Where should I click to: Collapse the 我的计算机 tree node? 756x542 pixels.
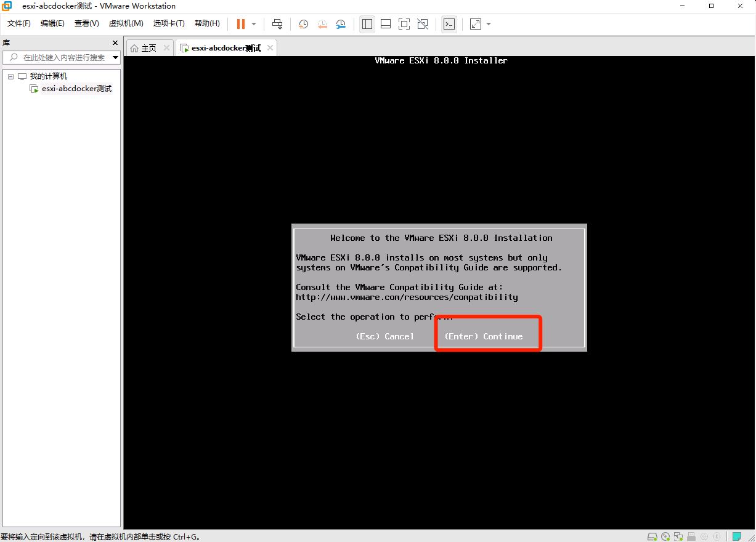pyautogui.click(x=10, y=76)
